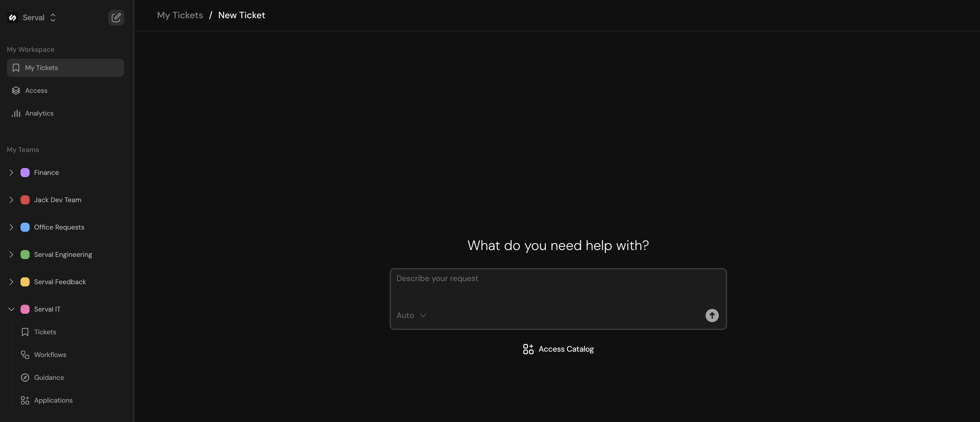Click the Workflows icon under Serval IT
980x422 pixels.
pos(25,355)
